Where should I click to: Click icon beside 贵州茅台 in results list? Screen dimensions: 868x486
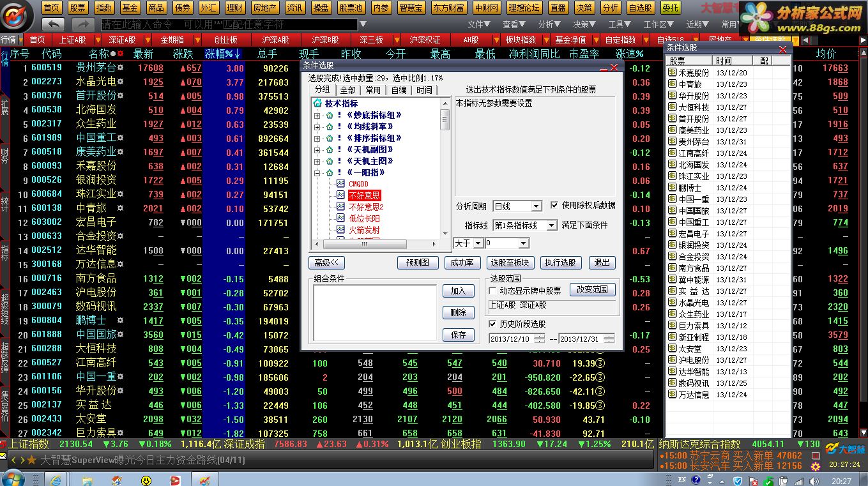673,142
